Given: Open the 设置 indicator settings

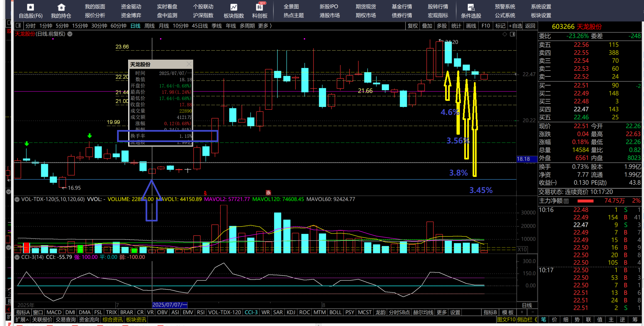Looking at the screenshot, I should [x=455, y=312].
